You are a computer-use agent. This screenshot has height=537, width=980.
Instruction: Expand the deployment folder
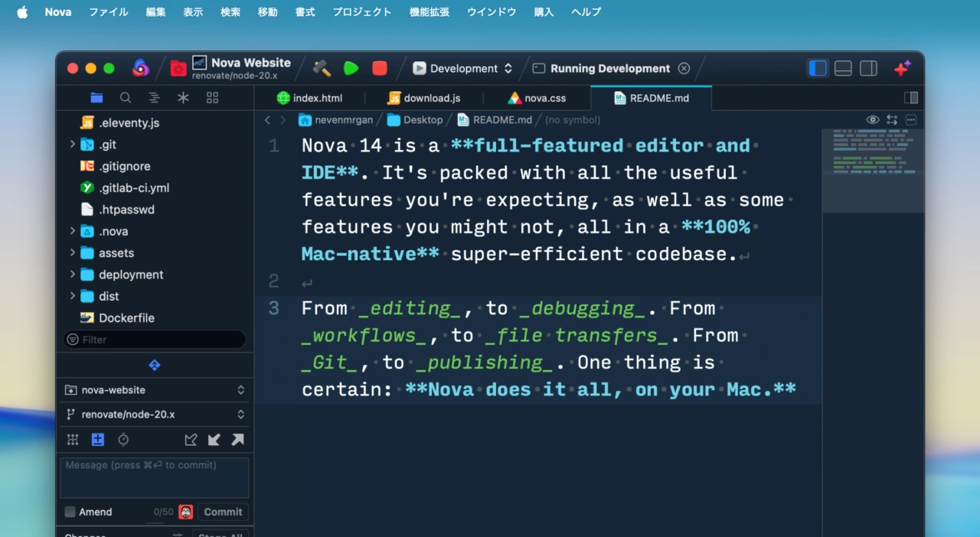73,274
